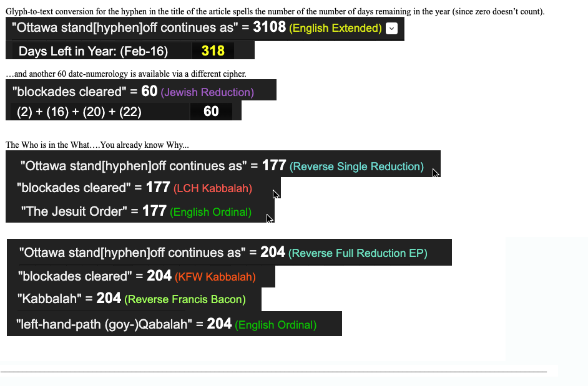The height and width of the screenshot is (386, 588).
Task: Click the red "(LCH Kabbalah)" cipher label
Action: pyautogui.click(x=213, y=188)
